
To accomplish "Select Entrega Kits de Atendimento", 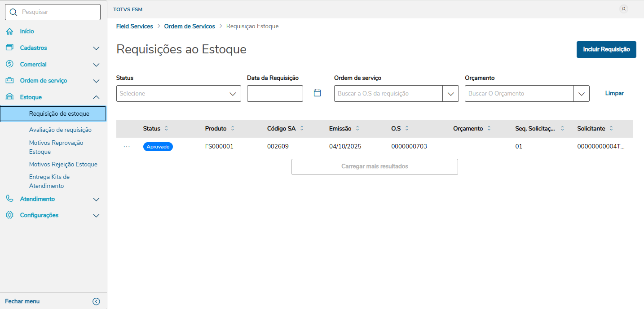I will click(49, 181).
